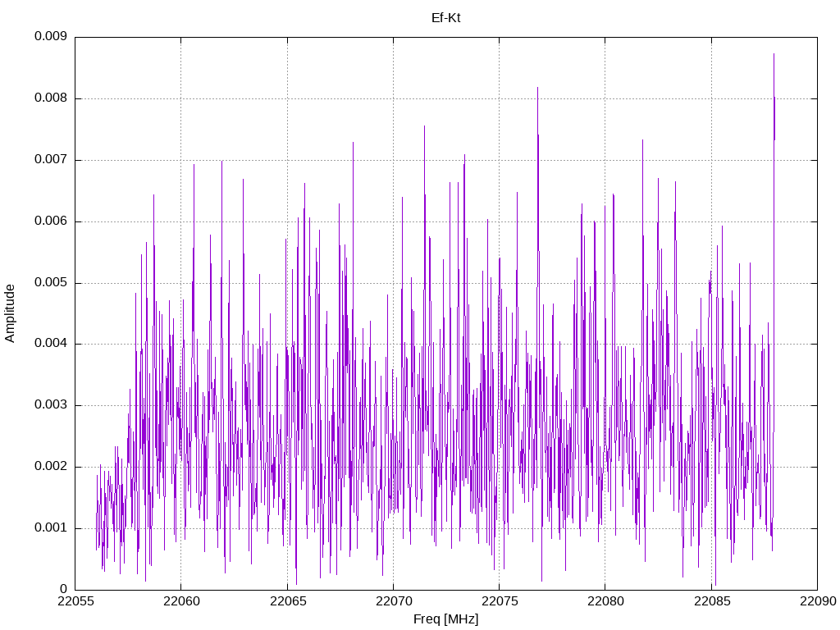Viewport: 840px width, 630px height.
Task: Select the 0.005 amplitude tick label
Action: 51,283
